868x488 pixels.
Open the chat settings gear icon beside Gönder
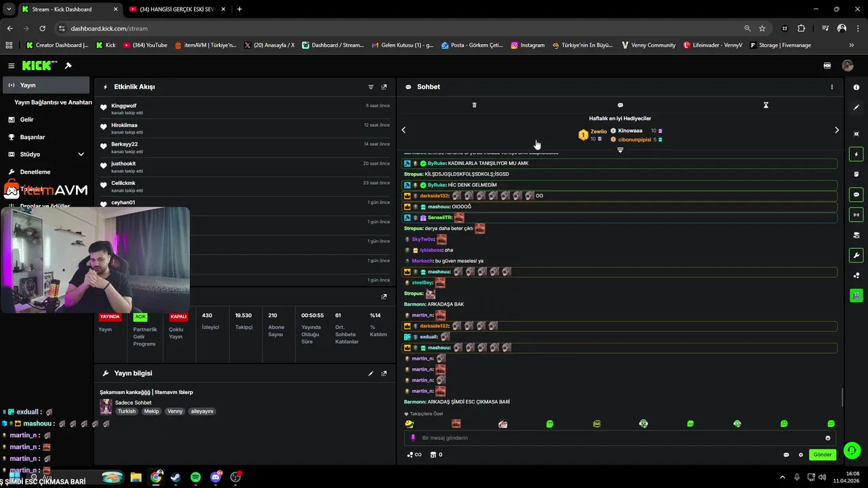click(800, 455)
